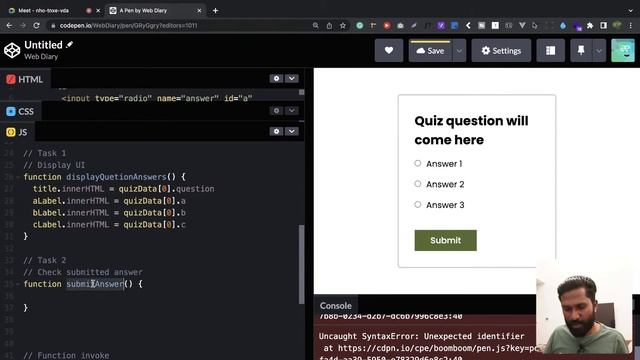
Task: Click the CodePen logo icon
Action: click(x=12, y=50)
